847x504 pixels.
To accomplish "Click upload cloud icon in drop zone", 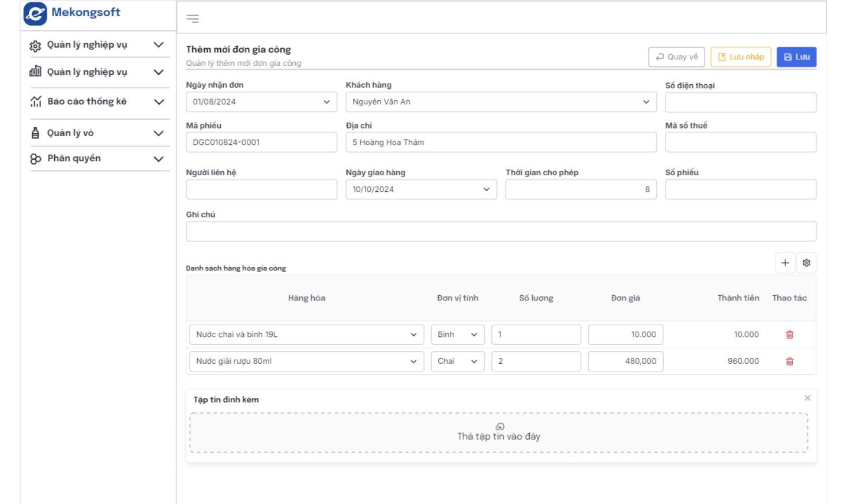I will [x=500, y=427].
